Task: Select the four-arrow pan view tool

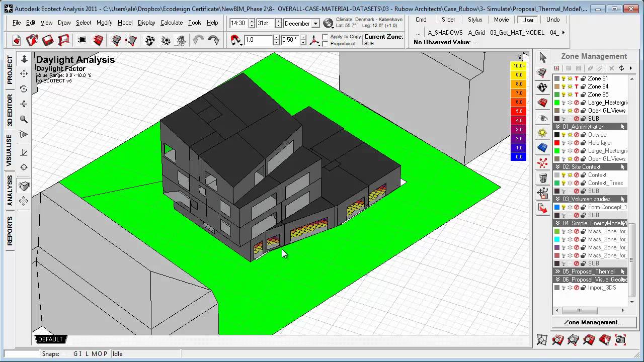Action: coord(24,74)
